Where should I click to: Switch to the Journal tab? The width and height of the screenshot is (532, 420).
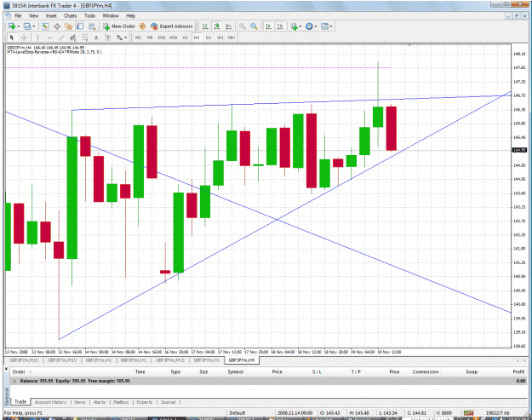pyautogui.click(x=168, y=402)
